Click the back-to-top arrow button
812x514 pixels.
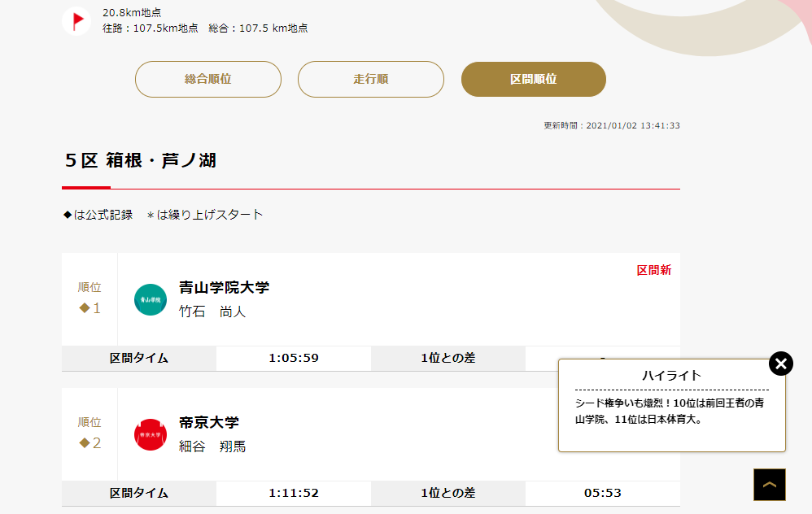(770, 485)
